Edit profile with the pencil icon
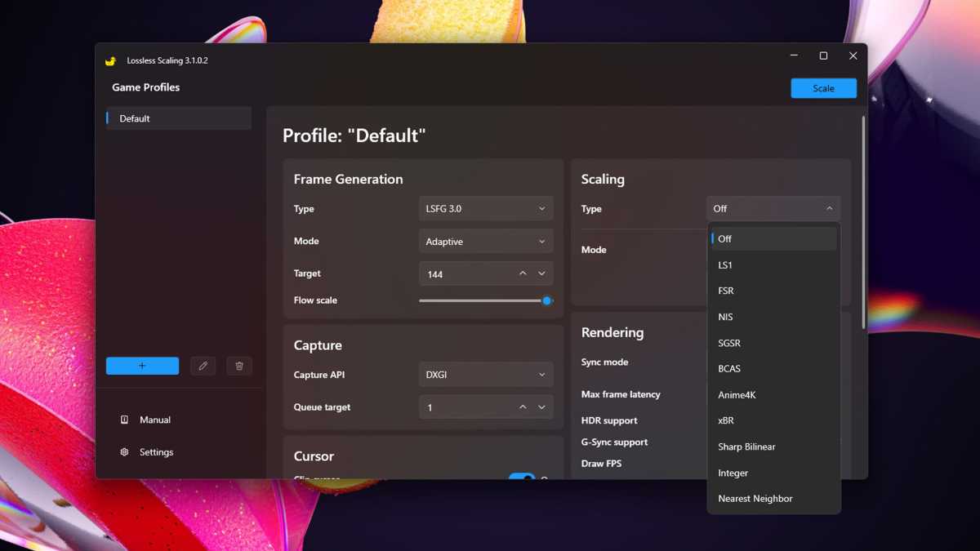980x551 pixels. click(x=203, y=366)
